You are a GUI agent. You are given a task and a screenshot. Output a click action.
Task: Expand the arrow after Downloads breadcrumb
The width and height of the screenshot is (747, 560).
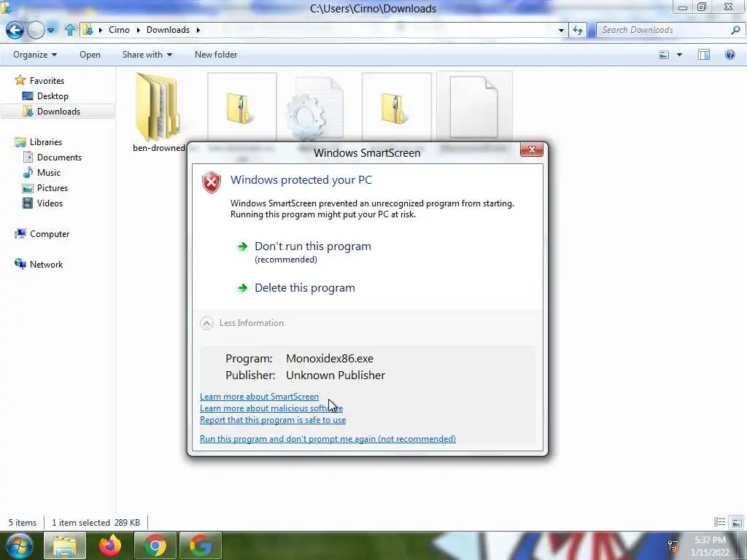pyautogui.click(x=198, y=30)
